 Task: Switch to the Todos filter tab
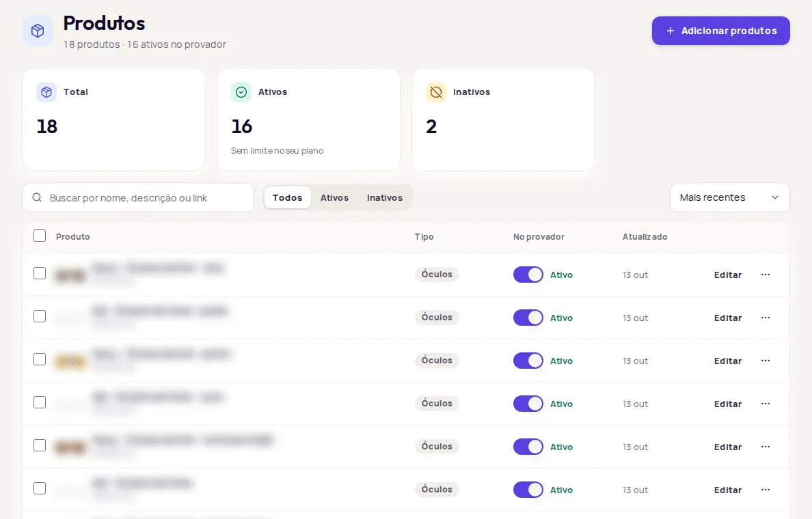point(287,197)
